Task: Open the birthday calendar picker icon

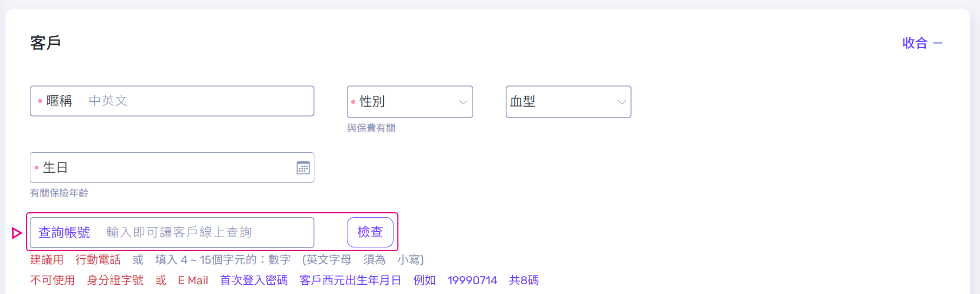Action: click(x=303, y=168)
